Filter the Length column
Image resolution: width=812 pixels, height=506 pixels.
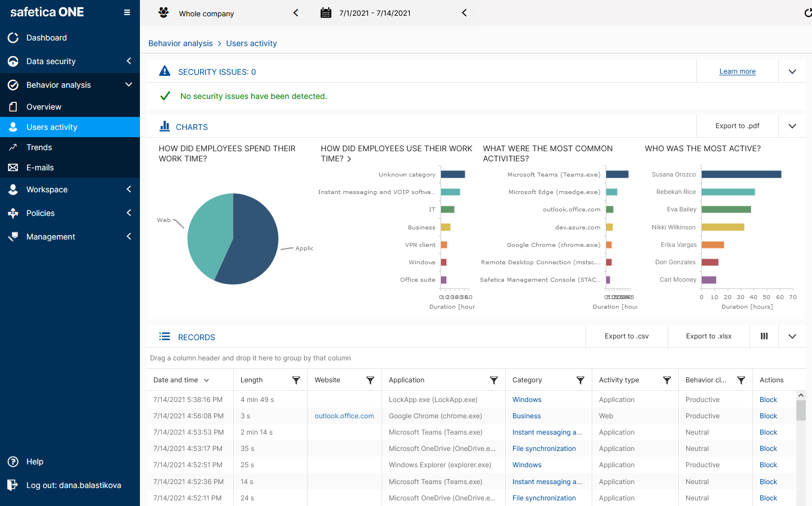point(296,380)
